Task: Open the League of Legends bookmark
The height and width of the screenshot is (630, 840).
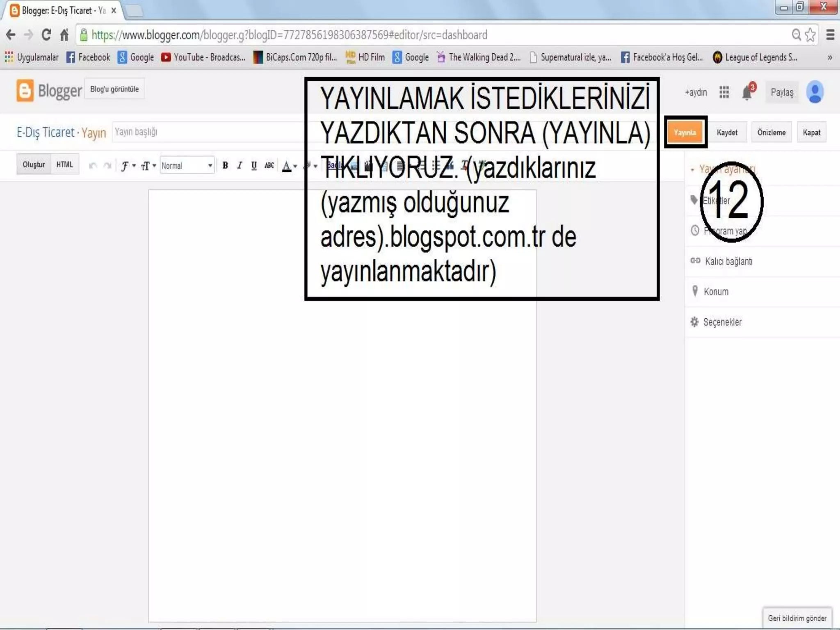Action: tap(755, 57)
